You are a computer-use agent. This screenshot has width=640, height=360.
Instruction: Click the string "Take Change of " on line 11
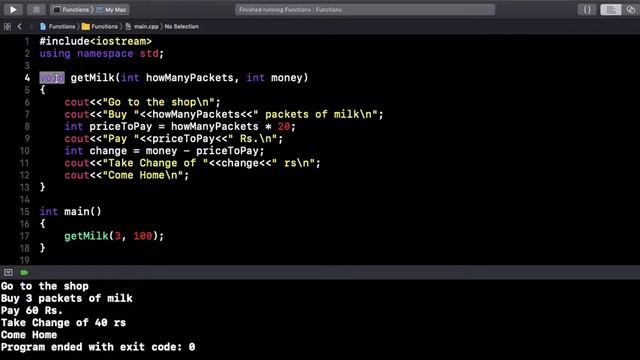tap(155, 163)
